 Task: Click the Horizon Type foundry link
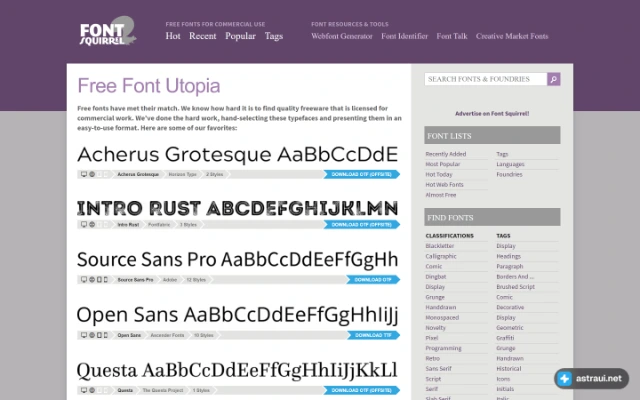[182, 174]
